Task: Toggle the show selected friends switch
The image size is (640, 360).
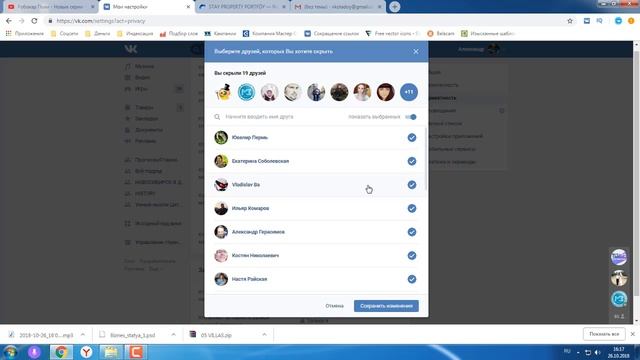Action: tap(411, 117)
